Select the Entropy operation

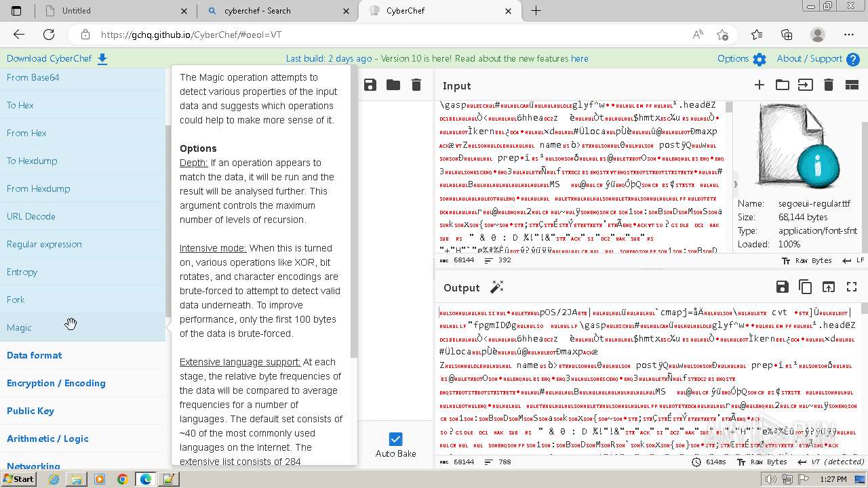(83, 272)
